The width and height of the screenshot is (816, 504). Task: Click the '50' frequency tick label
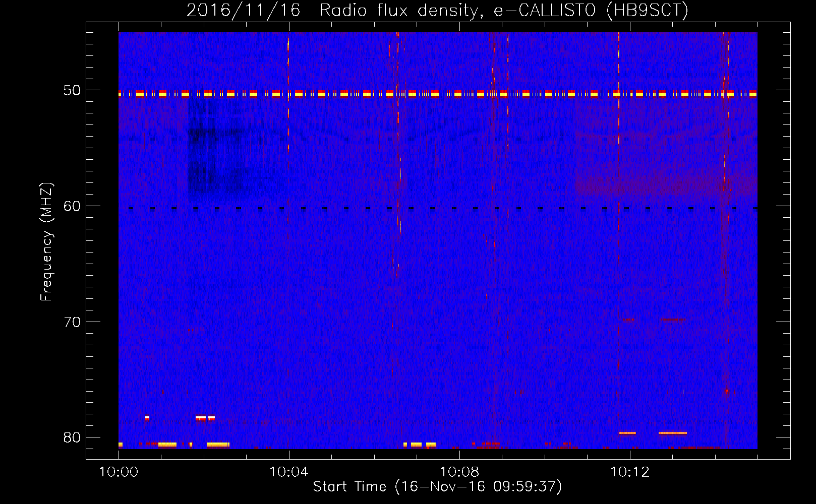[x=72, y=90]
